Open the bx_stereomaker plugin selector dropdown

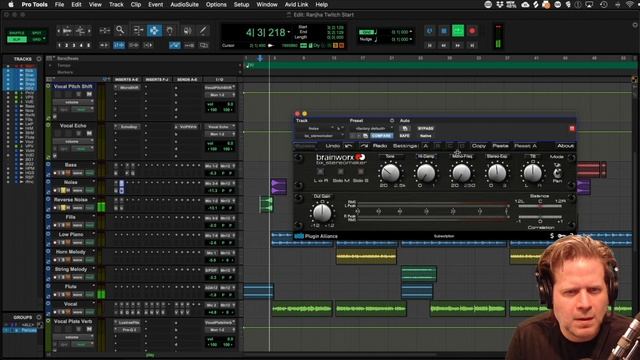pos(320,136)
